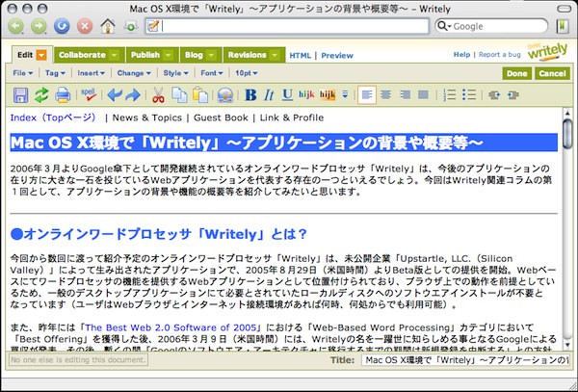Toggle center text alignment
Screen dimensions: 578x392
(x=386, y=95)
